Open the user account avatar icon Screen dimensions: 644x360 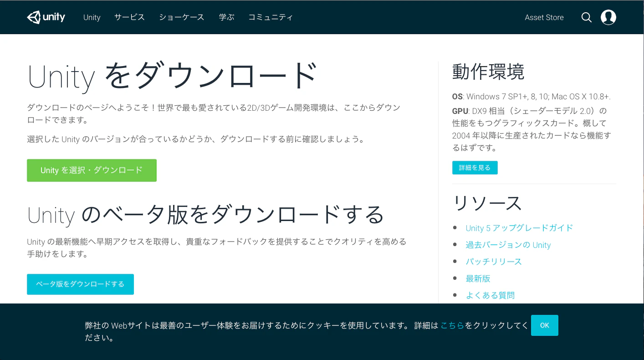(608, 17)
